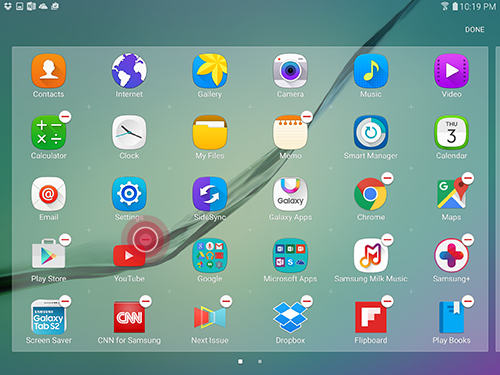Open the Microsoft Apps folder
This screenshot has height=375, width=500.
point(290,255)
